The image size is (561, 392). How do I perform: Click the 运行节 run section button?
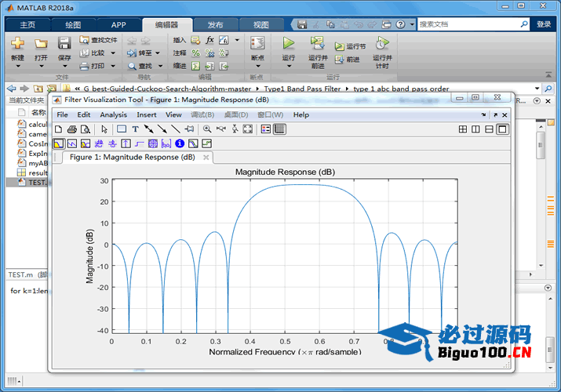coord(350,46)
